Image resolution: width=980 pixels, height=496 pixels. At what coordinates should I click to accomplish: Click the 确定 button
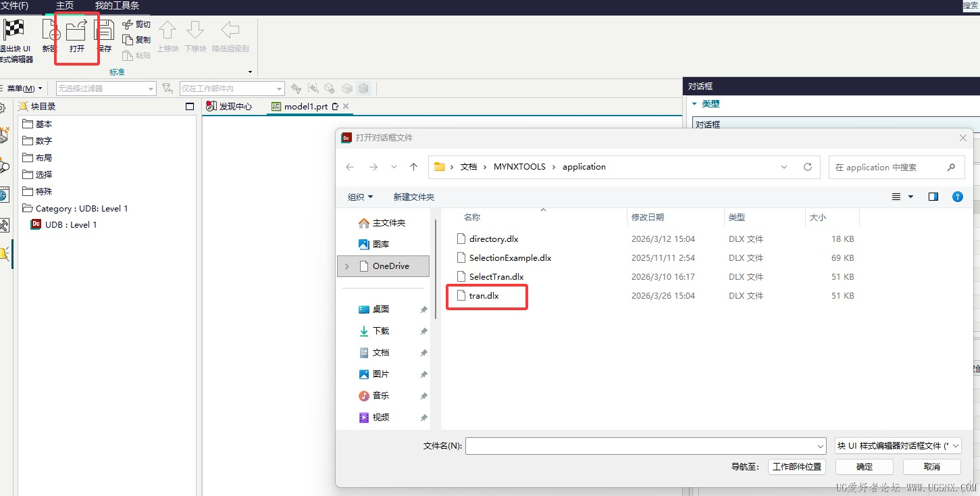pos(864,467)
